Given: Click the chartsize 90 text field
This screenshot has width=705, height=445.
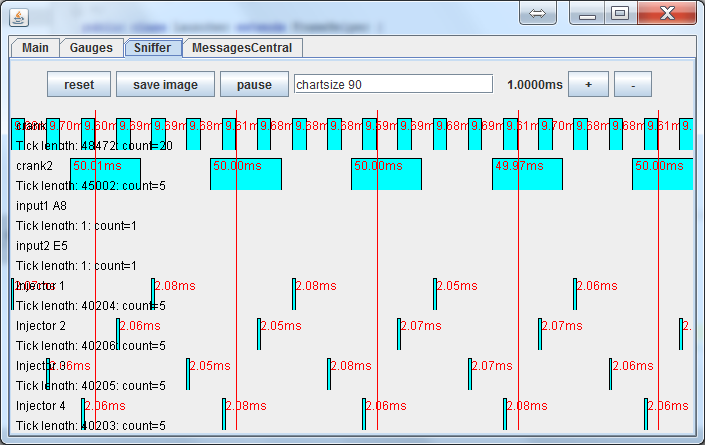Looking at the screenshot, I should click(x=393, y=85).
